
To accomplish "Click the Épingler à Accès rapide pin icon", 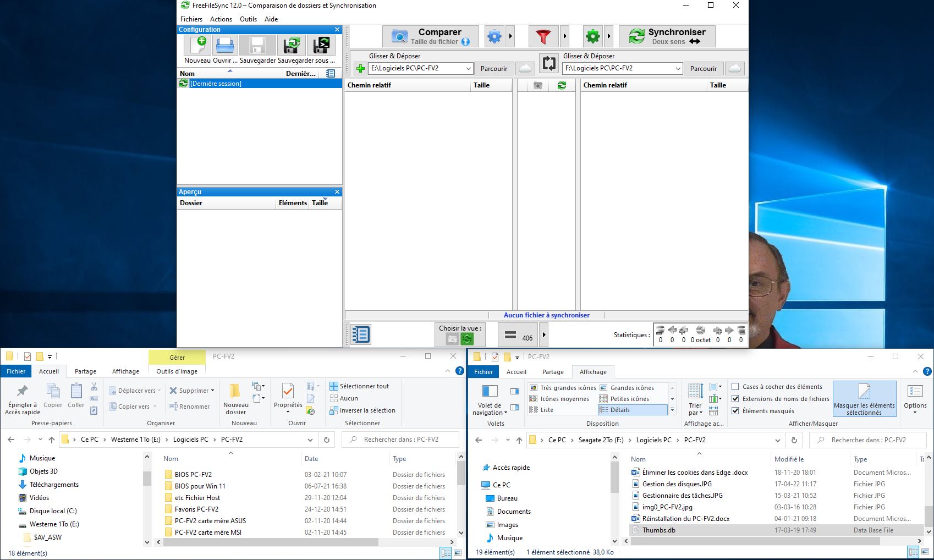I will click(23, 391).
